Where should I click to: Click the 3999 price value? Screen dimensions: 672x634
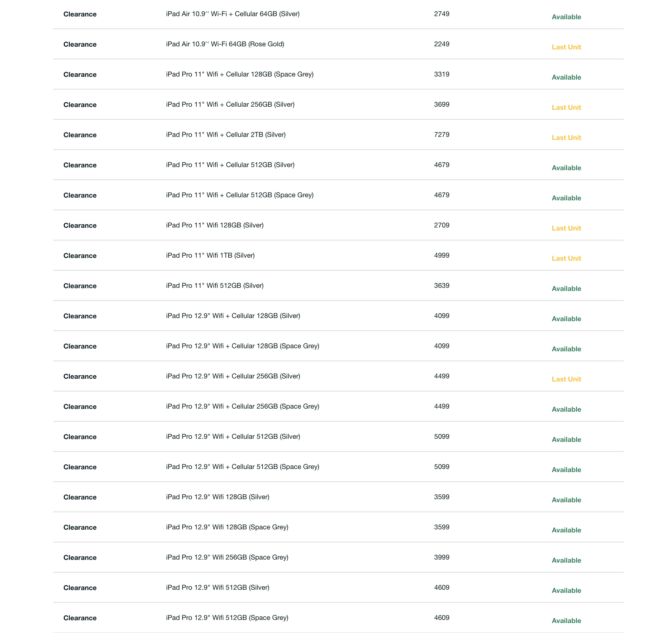pyautogui.click(x=442, y=557)
